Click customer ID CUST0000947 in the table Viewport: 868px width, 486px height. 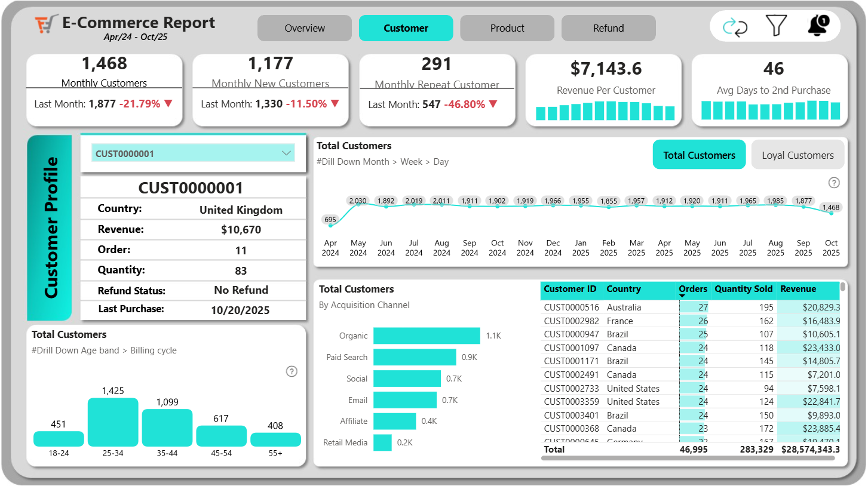coord(571,334)
